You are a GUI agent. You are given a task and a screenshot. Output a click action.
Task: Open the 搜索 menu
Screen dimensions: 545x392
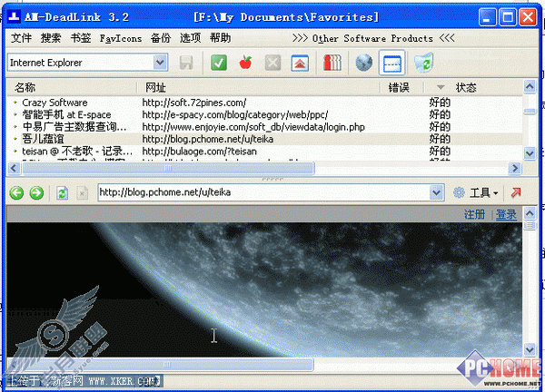(51, 38)
